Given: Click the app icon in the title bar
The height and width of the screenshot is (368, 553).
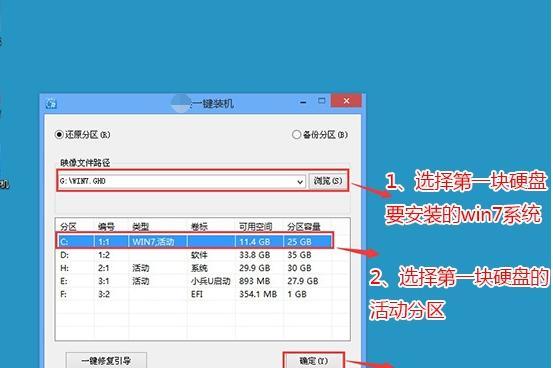Looking at the screenshot, I should tap(51, 104).
